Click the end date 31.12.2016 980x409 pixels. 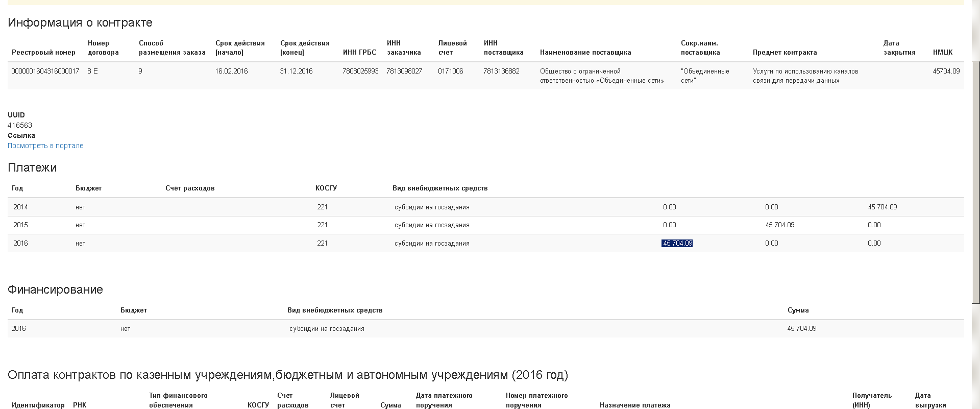[296, 71]
